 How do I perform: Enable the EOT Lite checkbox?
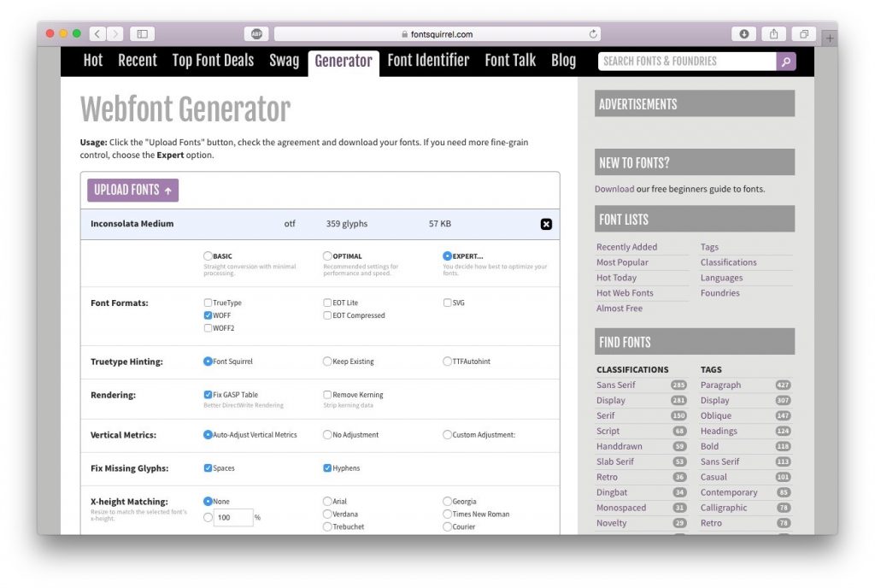click(327, 303)
